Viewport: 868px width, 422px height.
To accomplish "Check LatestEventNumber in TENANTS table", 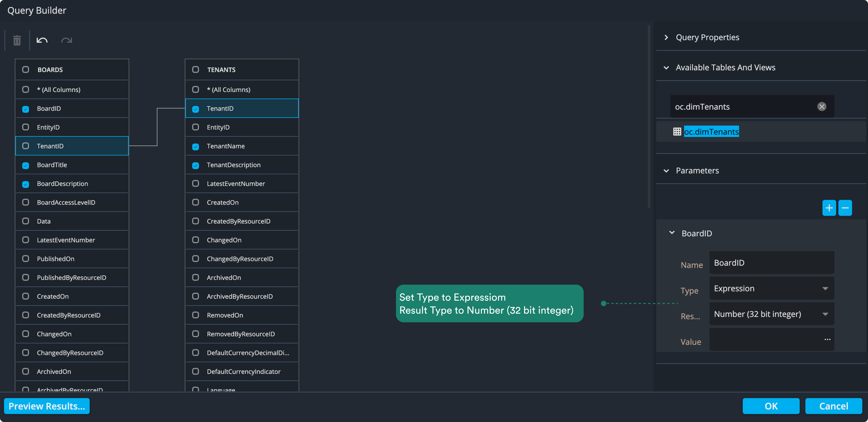I will pos(195,183).
